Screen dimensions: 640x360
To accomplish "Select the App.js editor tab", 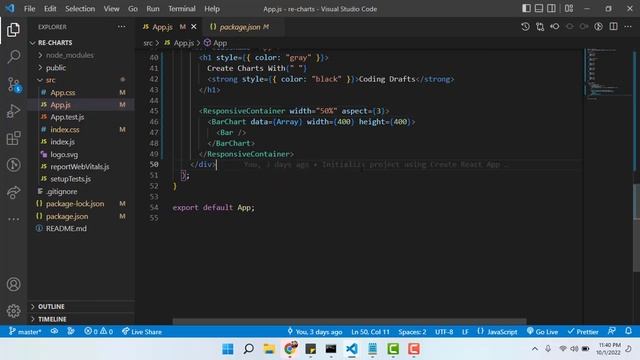I will (x=162, y=27).
